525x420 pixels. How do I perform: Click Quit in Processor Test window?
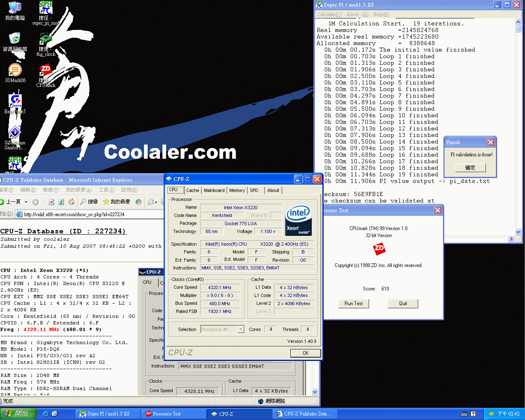(403, 304)
